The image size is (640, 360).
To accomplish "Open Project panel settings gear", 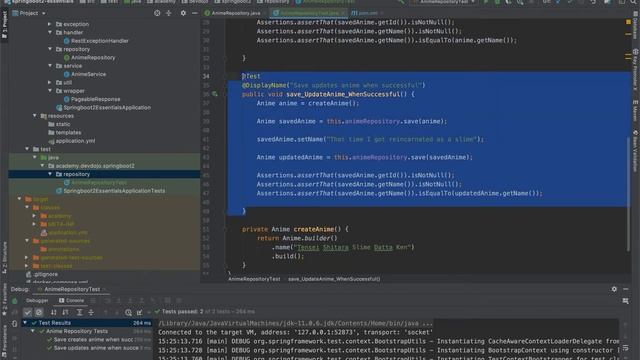I will click(x=183, y=13).
